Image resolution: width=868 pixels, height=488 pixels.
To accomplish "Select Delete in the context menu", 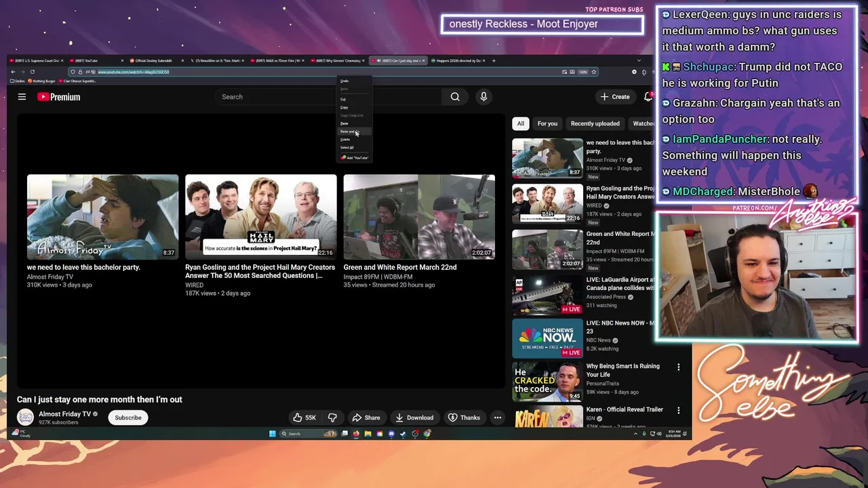I will [345, 140].
